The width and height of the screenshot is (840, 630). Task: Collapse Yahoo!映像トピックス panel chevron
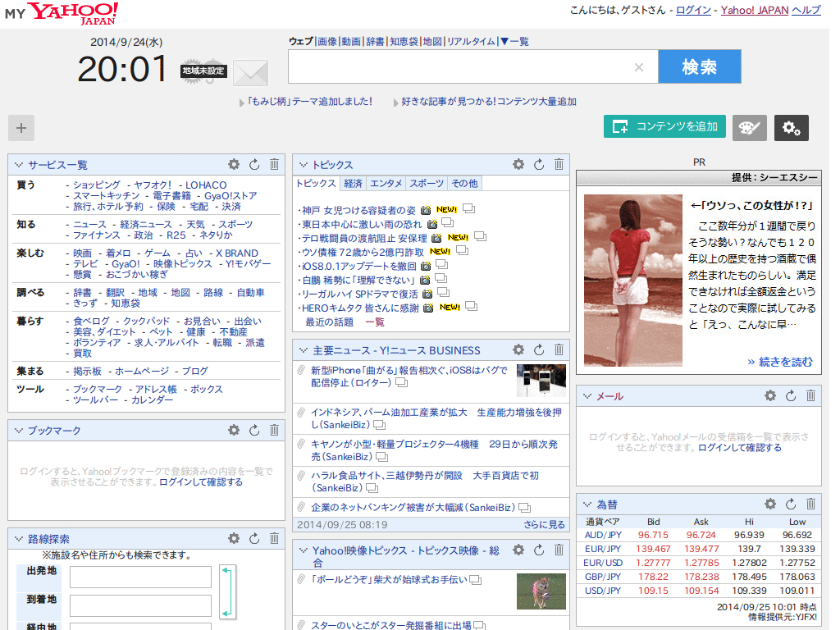point(304,550)
